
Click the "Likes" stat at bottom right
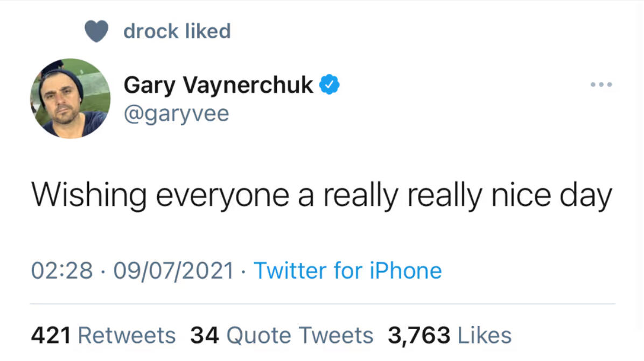482,335
